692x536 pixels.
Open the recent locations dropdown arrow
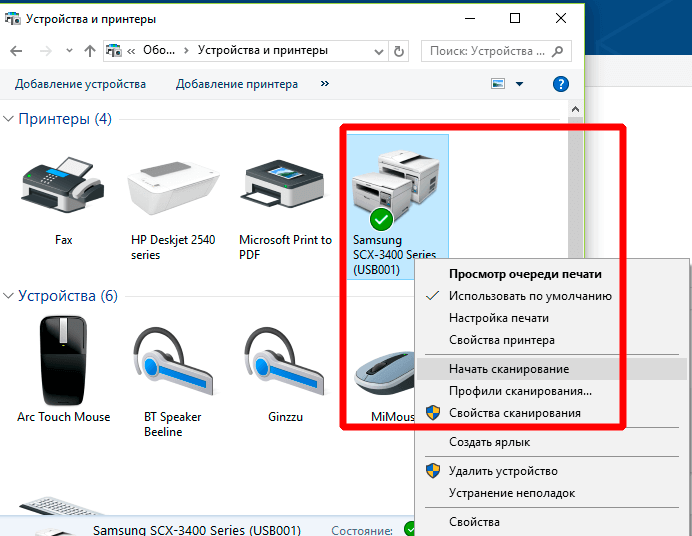click(x=69, y=51)
